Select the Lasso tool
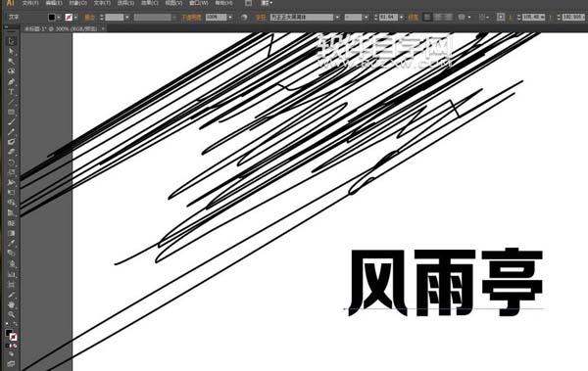Screen dimensions: 588x371 (x=12, y=71)
